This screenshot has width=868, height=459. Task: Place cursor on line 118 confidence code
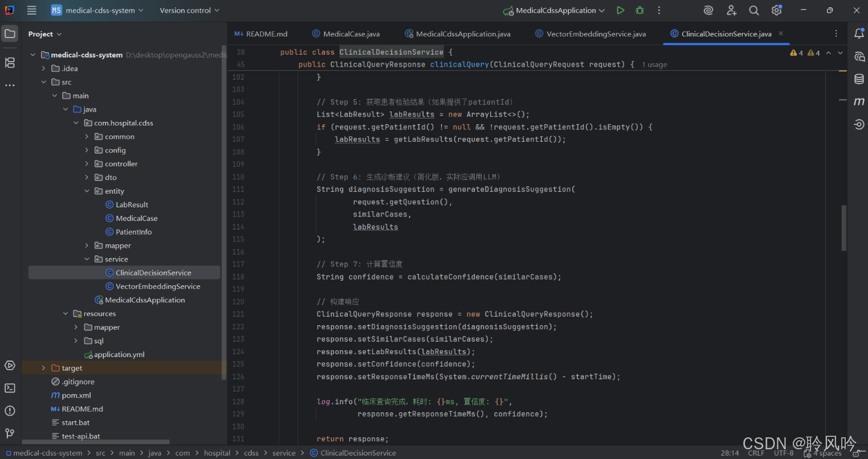[x=439, y=277]
